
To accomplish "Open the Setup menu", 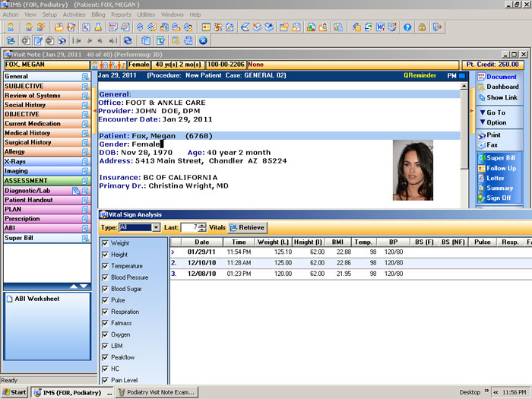I will click(49, 14).
